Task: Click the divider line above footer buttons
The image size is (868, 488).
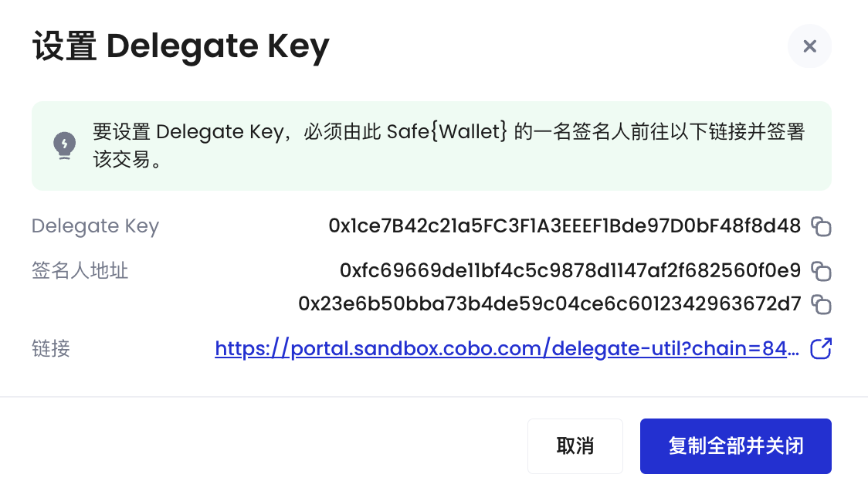Action: tap(434, 397)
